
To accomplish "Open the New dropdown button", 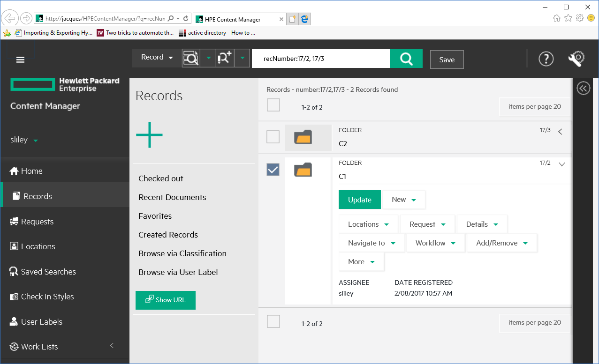I will coord(404,200).
